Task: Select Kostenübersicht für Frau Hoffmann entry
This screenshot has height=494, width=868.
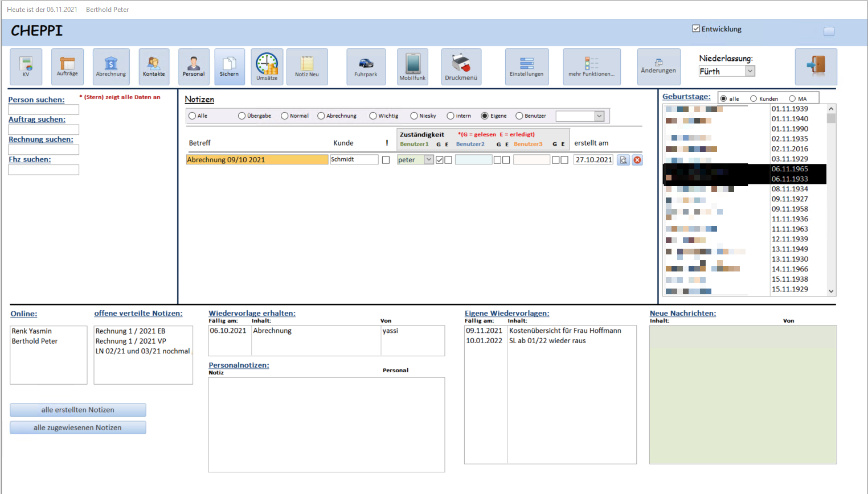Action: [565, 331]
